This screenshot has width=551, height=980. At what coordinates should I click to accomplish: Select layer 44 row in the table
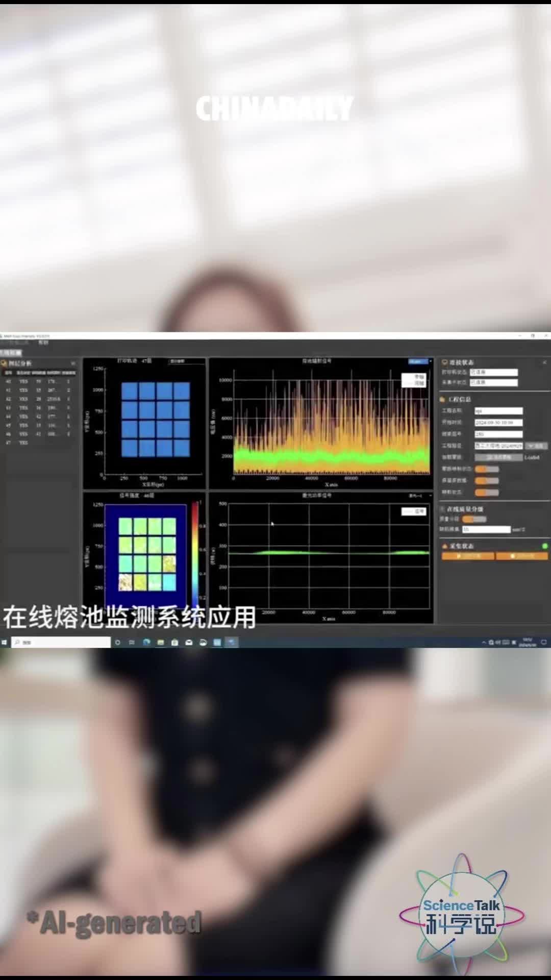pyautogui.click(x=39, y=416)
